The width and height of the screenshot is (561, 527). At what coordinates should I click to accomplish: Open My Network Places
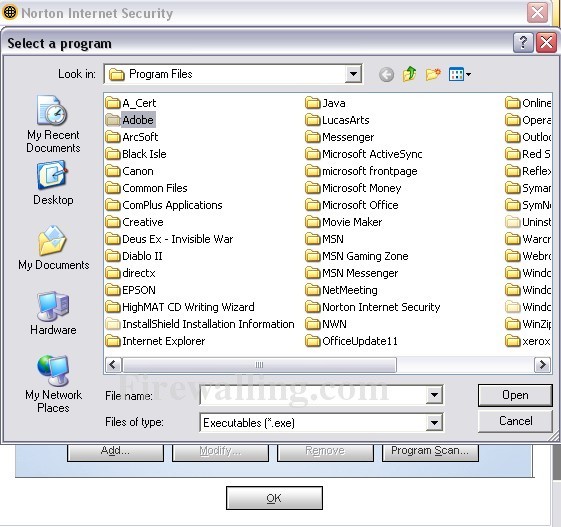pyautogui.click(x=53, y=384)
